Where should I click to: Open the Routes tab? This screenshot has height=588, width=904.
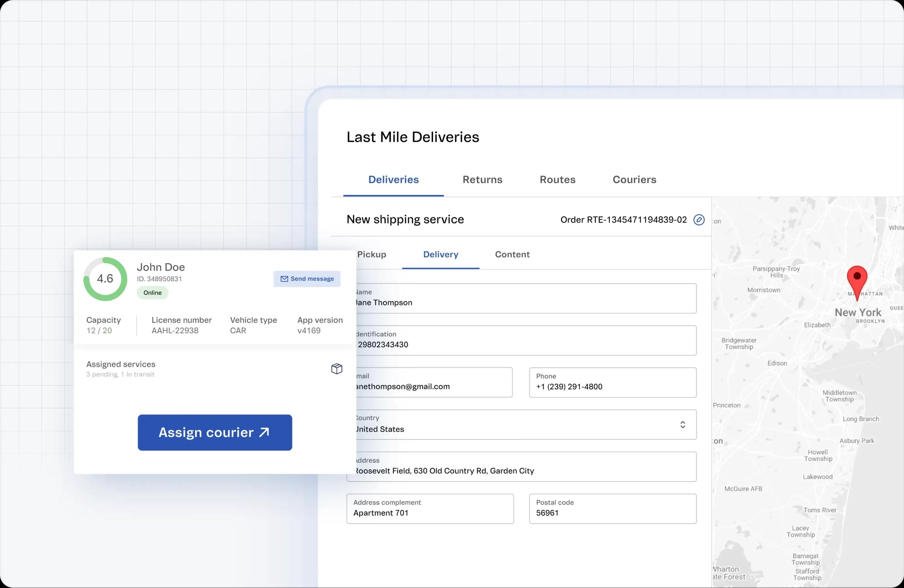click(x=557, y=180)
